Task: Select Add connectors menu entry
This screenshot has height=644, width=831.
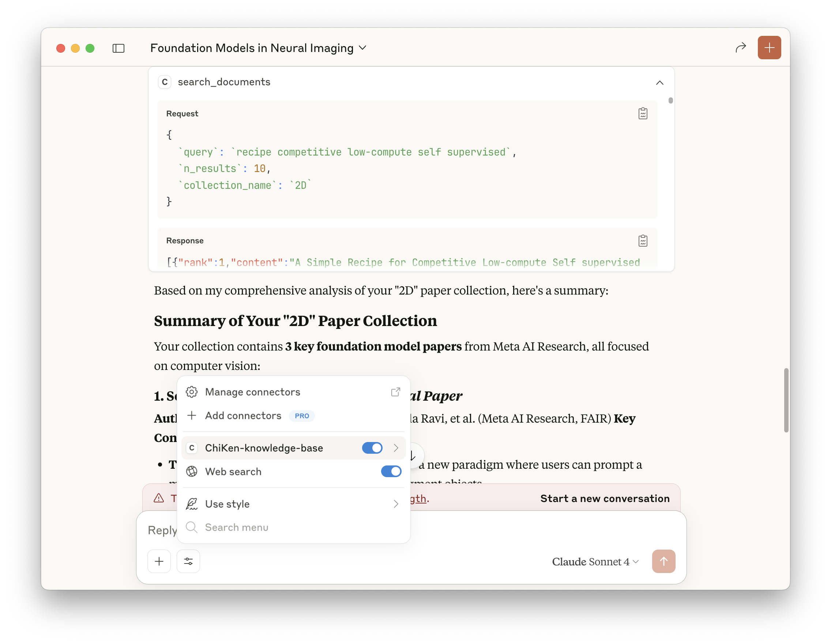Action: (243, 416)
